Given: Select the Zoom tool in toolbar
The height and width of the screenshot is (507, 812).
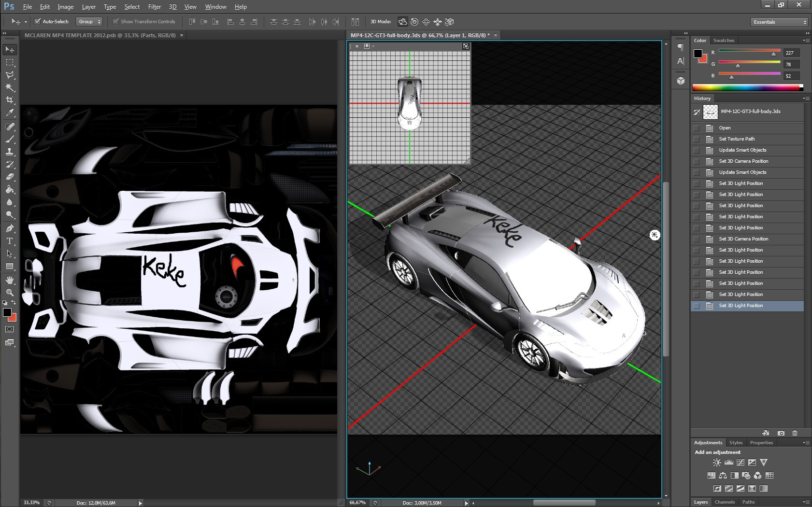Looking at the screenshot, I should (x=10, y=293).
